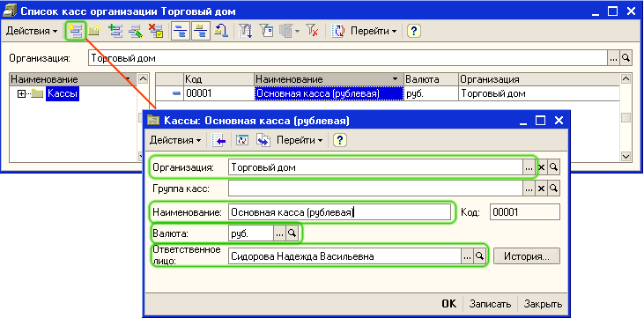
Task: Add an item by copying using the green-plus icon
Action: click(115, 31)
